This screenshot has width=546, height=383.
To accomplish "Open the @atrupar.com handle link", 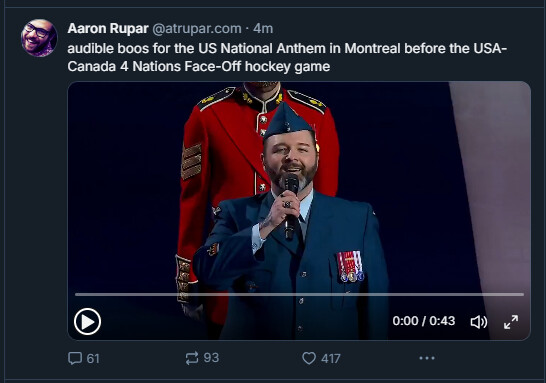I will click(197, 29).
